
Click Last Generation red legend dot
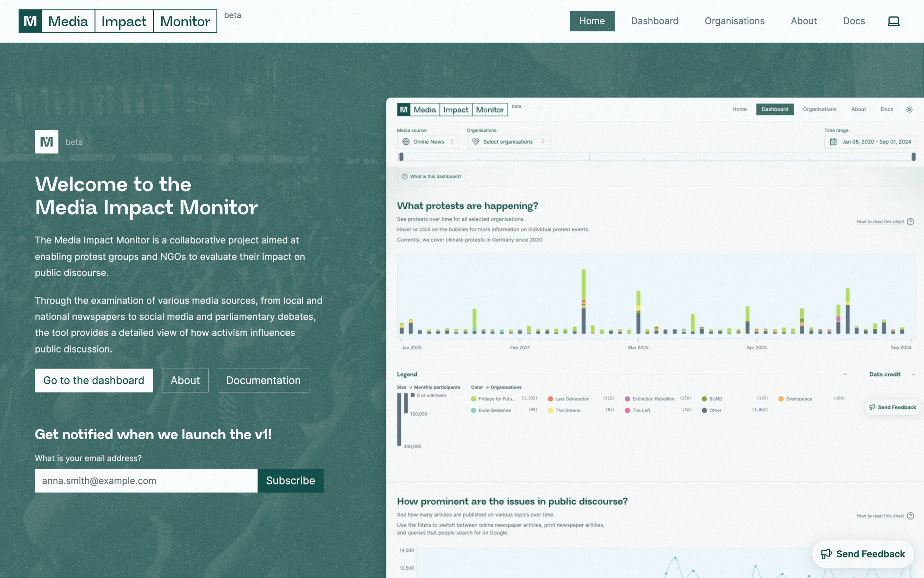point(550,399)
